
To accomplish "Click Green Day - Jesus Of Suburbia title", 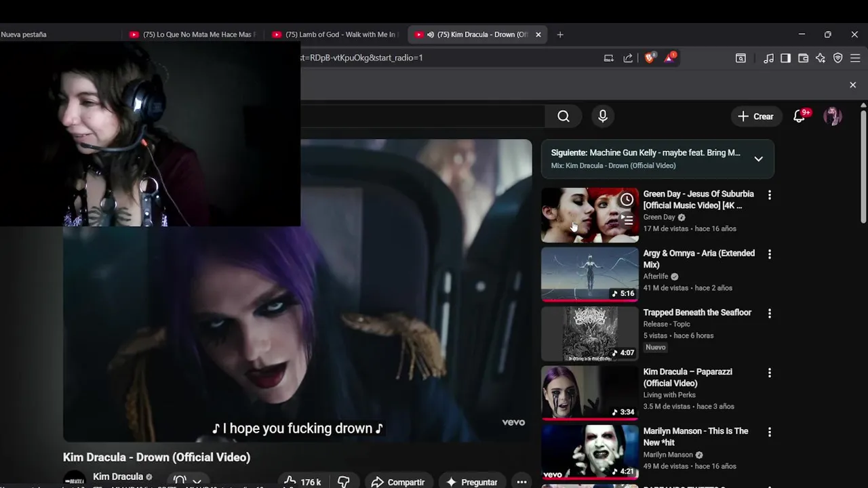I will (x=698, y=199).
